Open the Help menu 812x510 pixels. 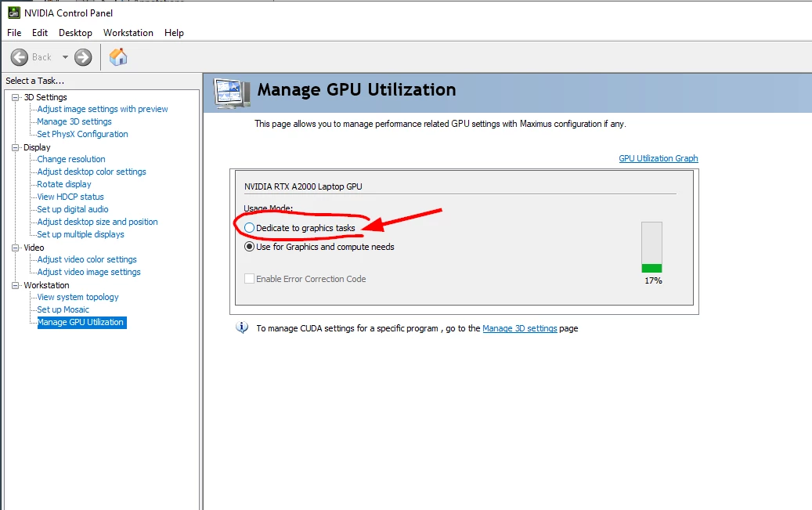[x=174, y=33]
